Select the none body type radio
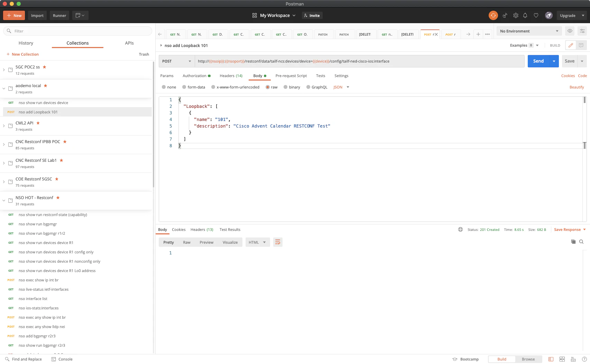Viewport: 590px width, 364px height. (x=164, y=87)
